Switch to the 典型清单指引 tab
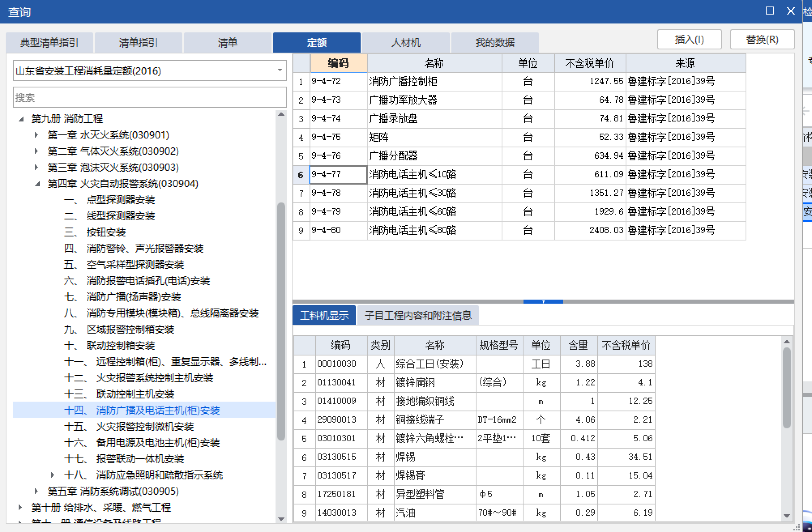The width and height of the screenshot is (812, 532). tap(49, 42)
